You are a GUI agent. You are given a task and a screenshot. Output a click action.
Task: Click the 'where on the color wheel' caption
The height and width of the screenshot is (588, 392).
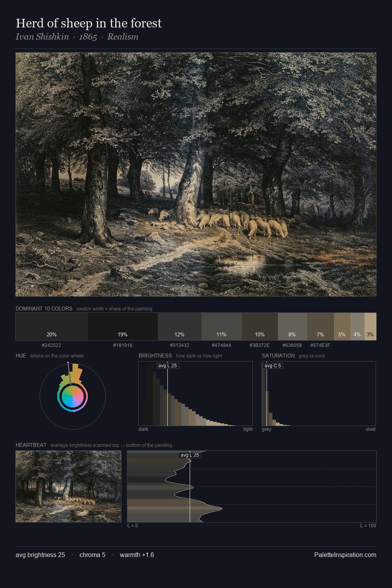click(x=57, y=356)
